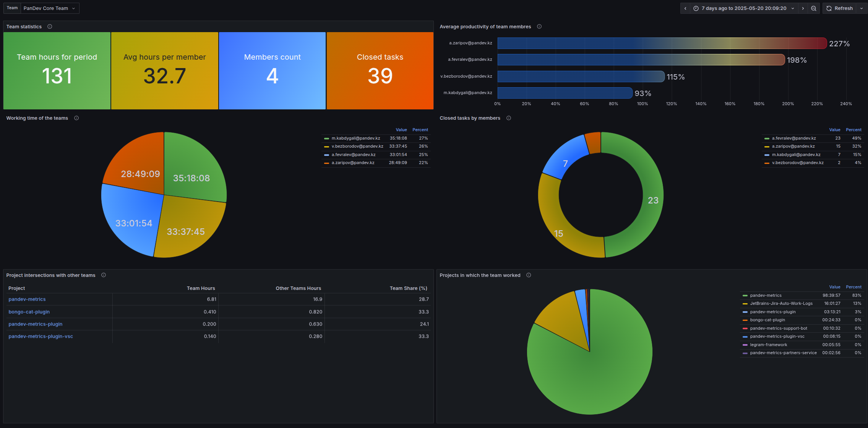
Task: Sort Projects legend by Value column
Action: point(835,287)
